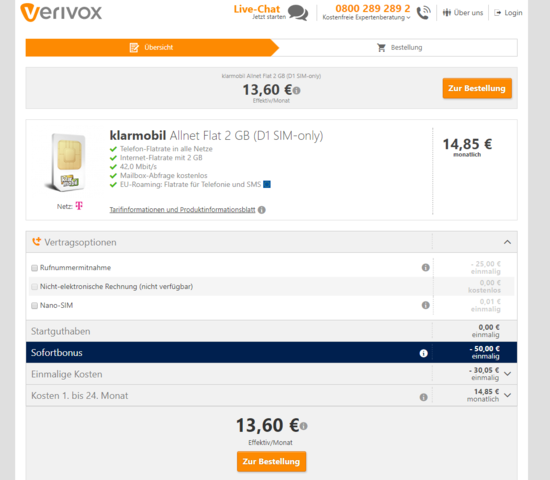Open Tarifinformationen und Produktinformationsblatt link
The width and height of the screenshot is (550, 480).
click(182, 210)
